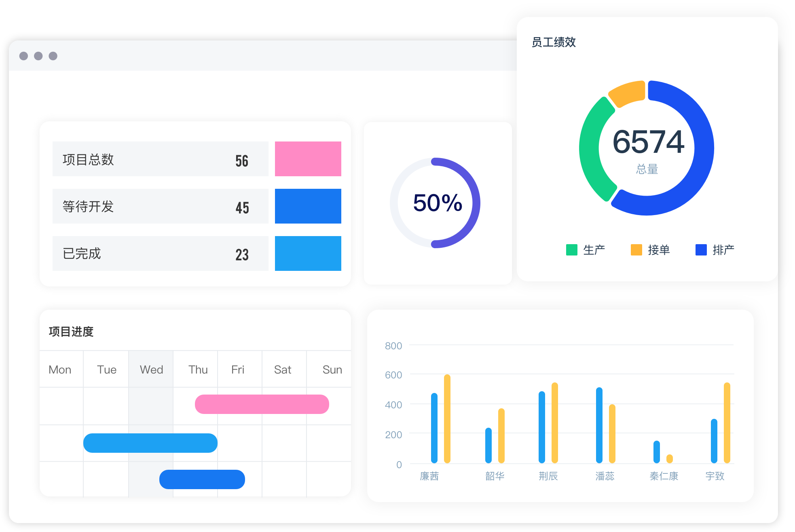
Task: Click the orange segment of donut chart
Action: tap(628, 93)
